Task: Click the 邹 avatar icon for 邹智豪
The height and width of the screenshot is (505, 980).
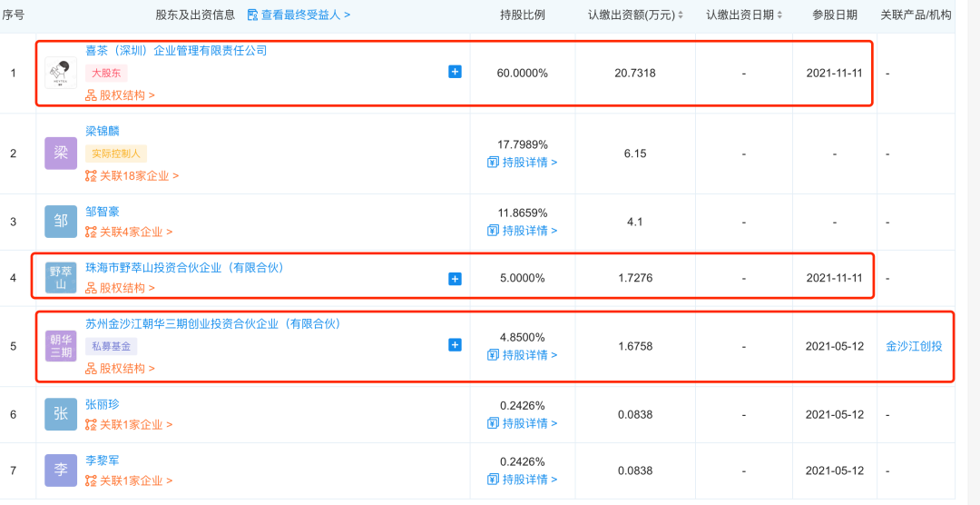Action: click(x=61, y=222)
